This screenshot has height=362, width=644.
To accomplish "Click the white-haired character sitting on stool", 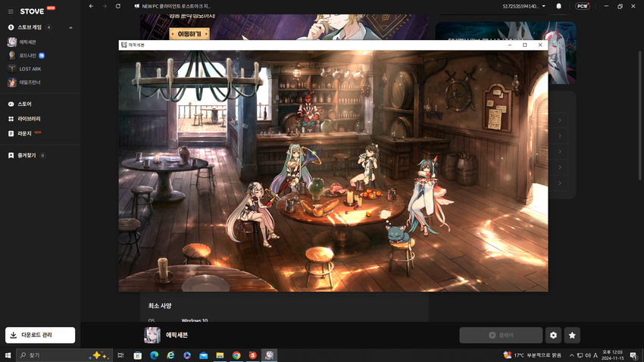I will click(x=252, y=214).
